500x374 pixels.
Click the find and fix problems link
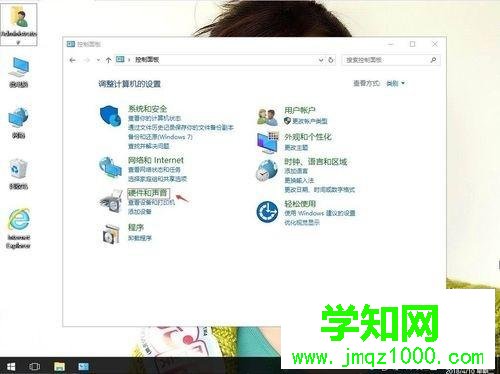pyautogui.click(x=149, y=146)
